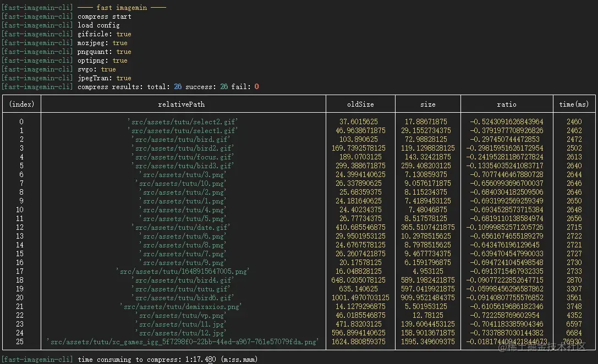Click index number 25

[20, 341]
